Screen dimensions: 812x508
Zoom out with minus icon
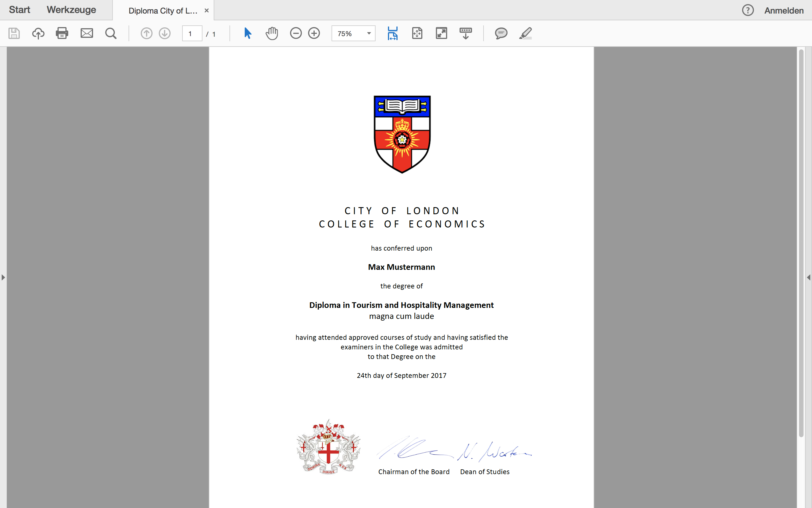pyautogui.click(x=295, y=33)
